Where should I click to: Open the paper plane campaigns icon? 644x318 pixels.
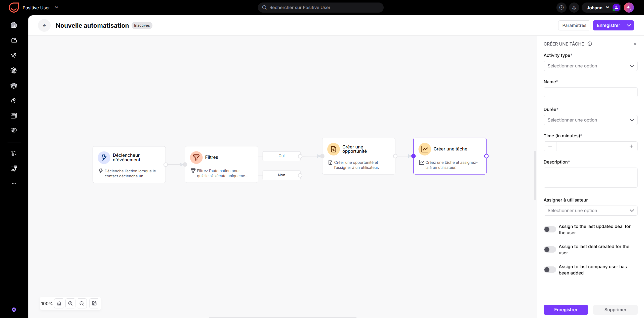(x=14, y=55)
